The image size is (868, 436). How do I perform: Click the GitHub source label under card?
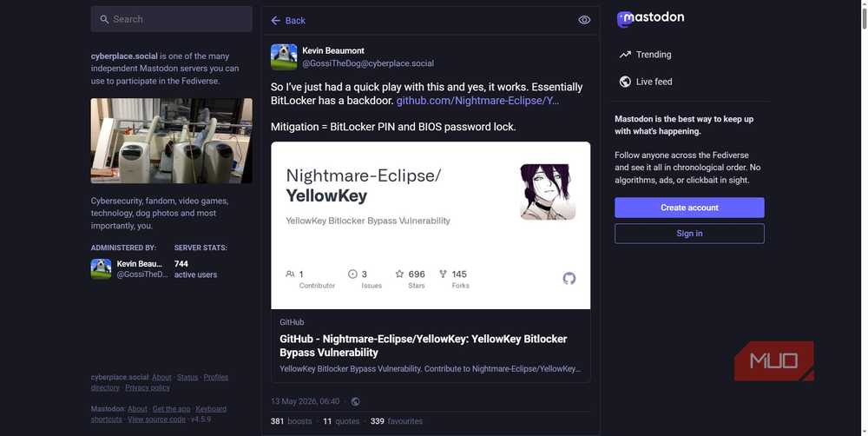[x=292, y=322]
